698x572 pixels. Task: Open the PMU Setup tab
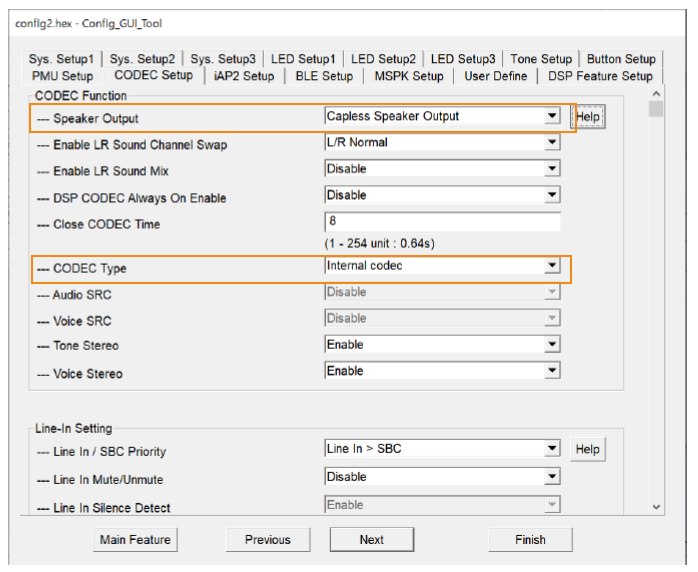point(62,76)
